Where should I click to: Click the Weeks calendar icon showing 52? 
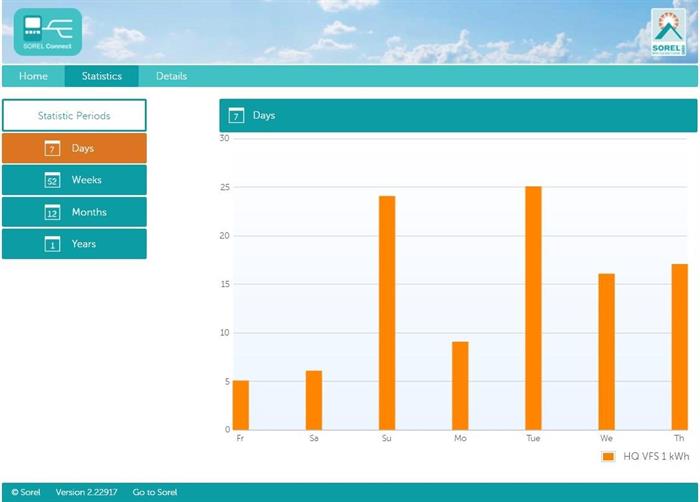pos(53,181)
